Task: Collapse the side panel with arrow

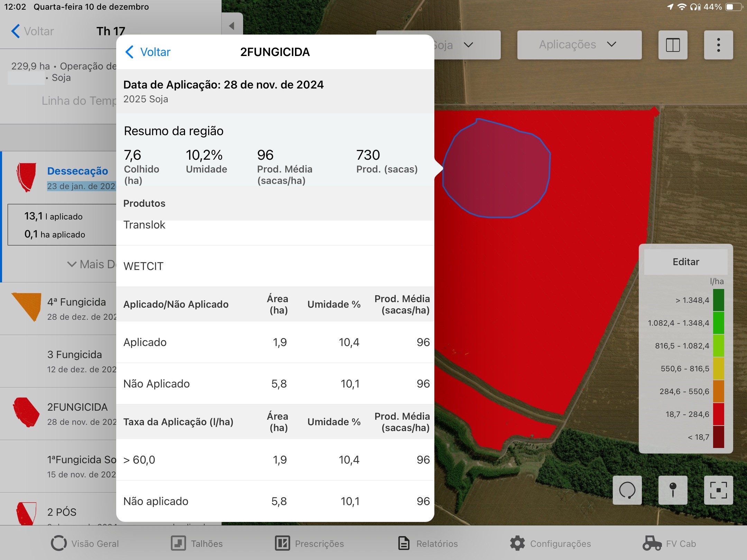Action: [x=232, y=26]
